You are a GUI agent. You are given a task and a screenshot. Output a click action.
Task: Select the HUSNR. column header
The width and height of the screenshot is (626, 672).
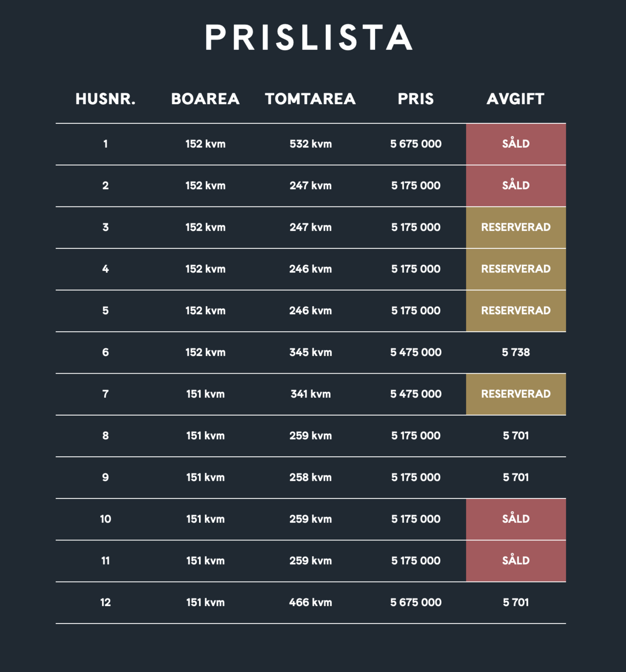106,99
